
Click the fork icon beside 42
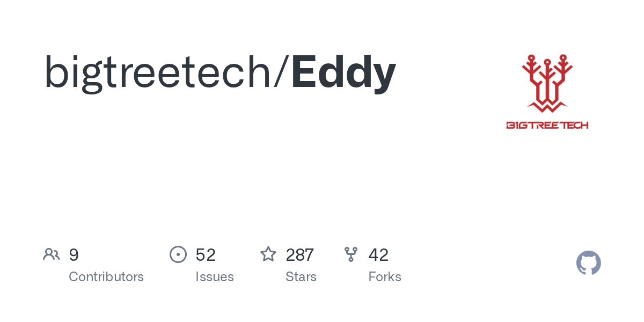(351, 254)
